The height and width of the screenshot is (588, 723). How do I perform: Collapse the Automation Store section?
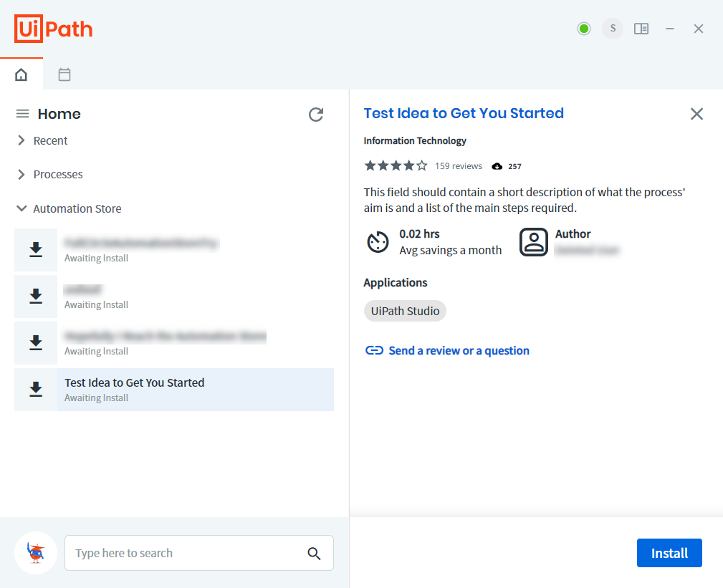point(21,209)
